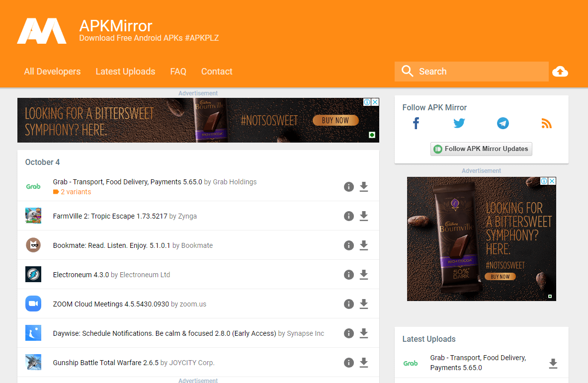
Task: Click BUY NOW on top banner ad
Action: [335, 120]
